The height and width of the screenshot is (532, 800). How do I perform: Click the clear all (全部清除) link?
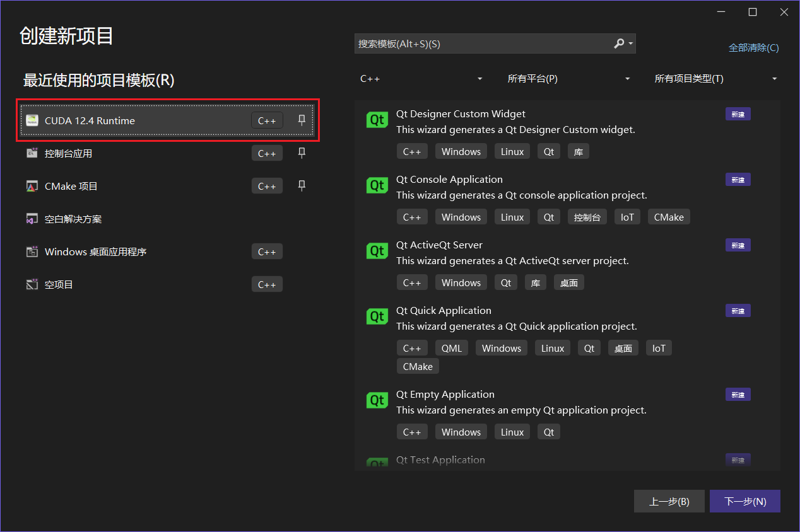click(x=753, y=48)
